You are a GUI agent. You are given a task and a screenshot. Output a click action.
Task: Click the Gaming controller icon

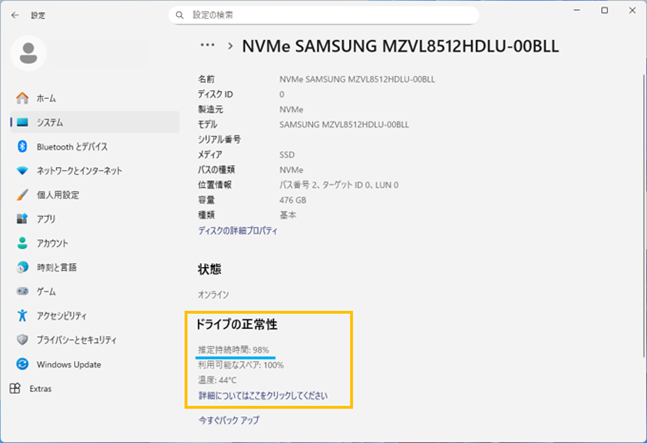pos(22,291)
